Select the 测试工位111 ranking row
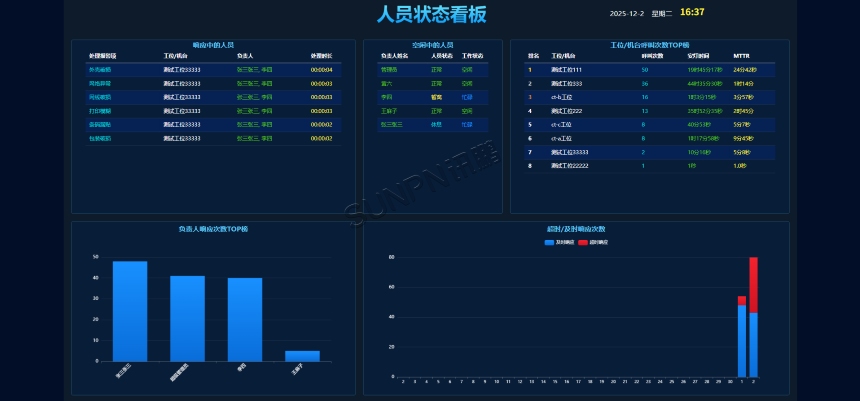Viewport: 860px width, 401px height. pyautogui.click(x=566, y=70)
